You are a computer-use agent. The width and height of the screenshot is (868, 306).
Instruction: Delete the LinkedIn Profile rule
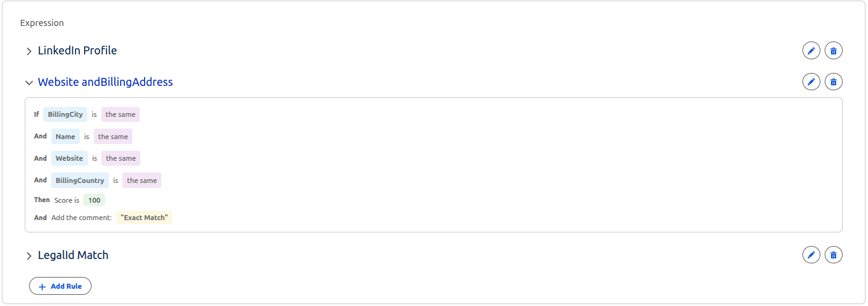click(x=833, y=51)
